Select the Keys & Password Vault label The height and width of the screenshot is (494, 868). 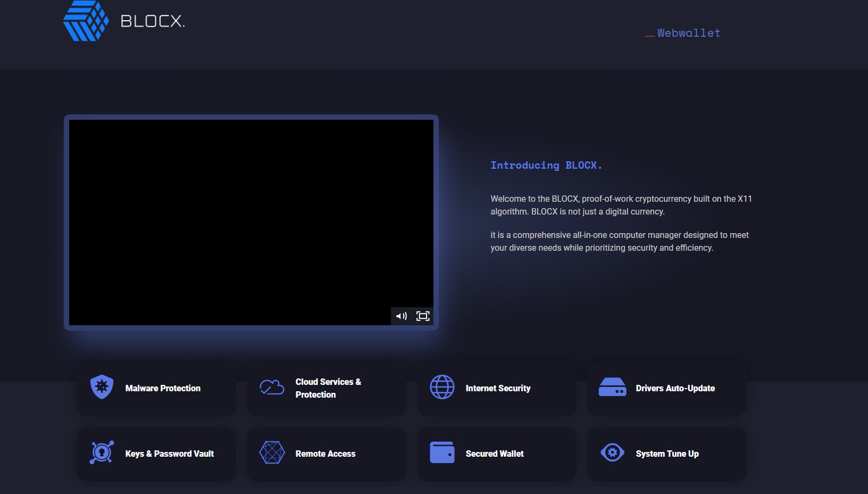(x=170, y=454)
